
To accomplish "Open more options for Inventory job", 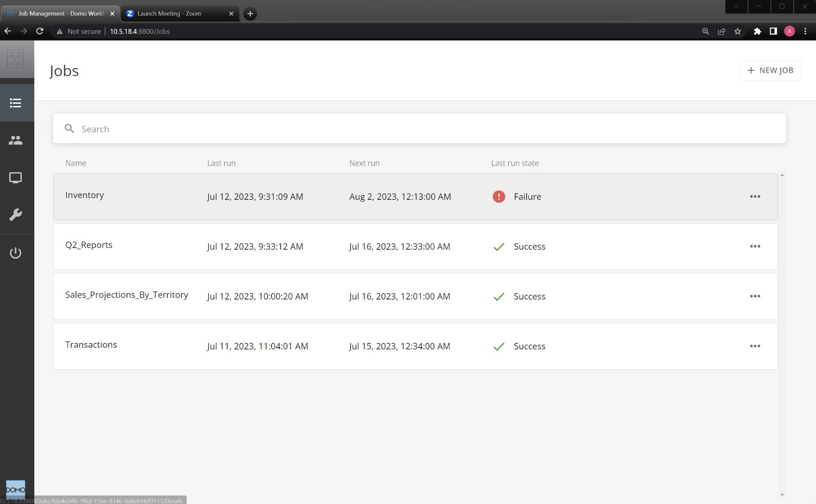I will pyautogui.click(x=755, y=196).
